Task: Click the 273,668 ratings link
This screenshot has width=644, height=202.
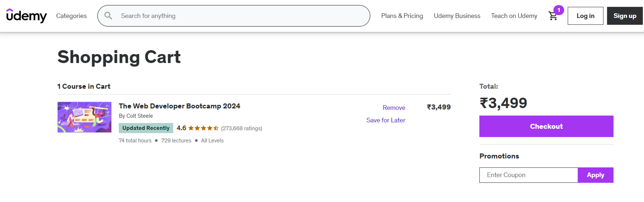Action: pos(241,128)
